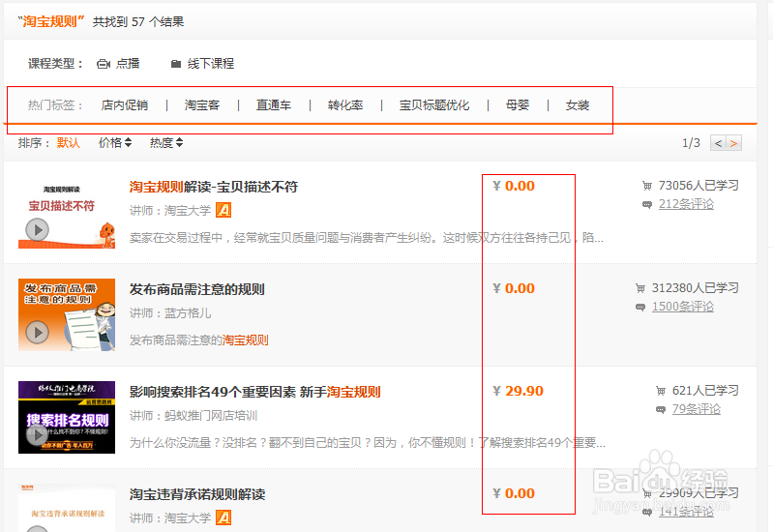773x532 pixels.
Task: Open the 淘宝违背承诺规则解读 thumbnail
Action: point(67,508)
